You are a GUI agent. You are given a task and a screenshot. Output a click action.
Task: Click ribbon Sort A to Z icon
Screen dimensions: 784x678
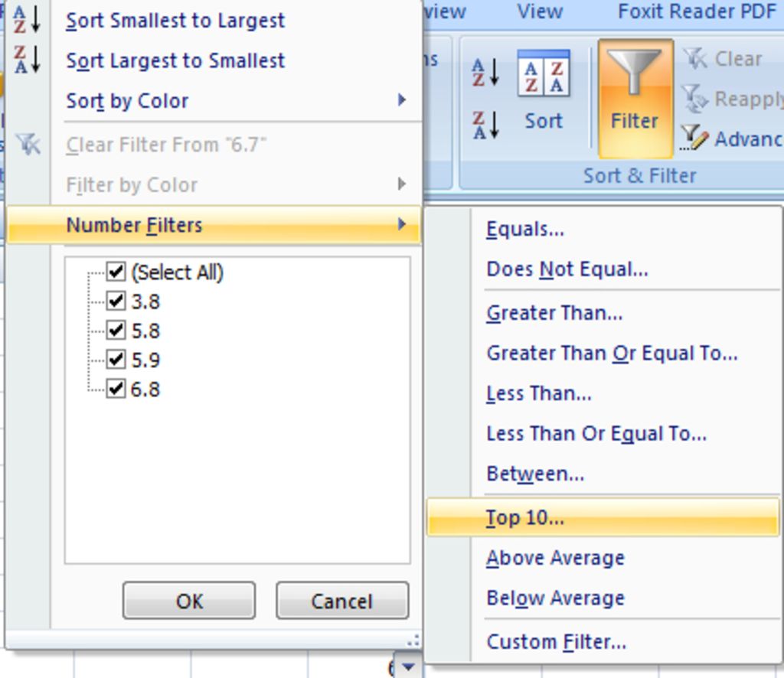(x=485, y=73)
